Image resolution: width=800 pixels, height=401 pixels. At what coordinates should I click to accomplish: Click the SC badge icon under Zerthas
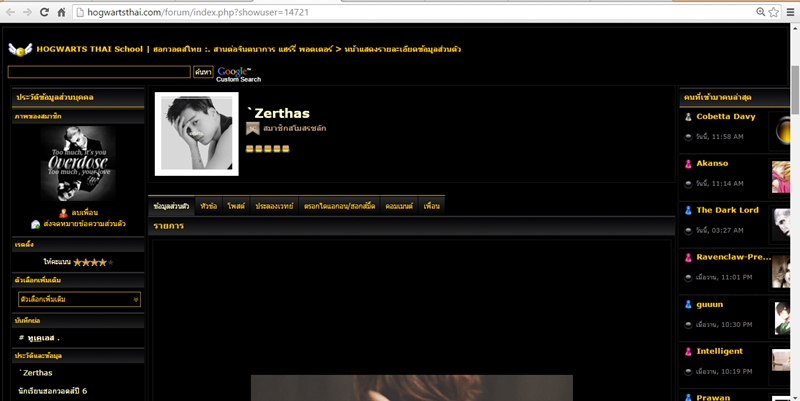pos(253,129)
